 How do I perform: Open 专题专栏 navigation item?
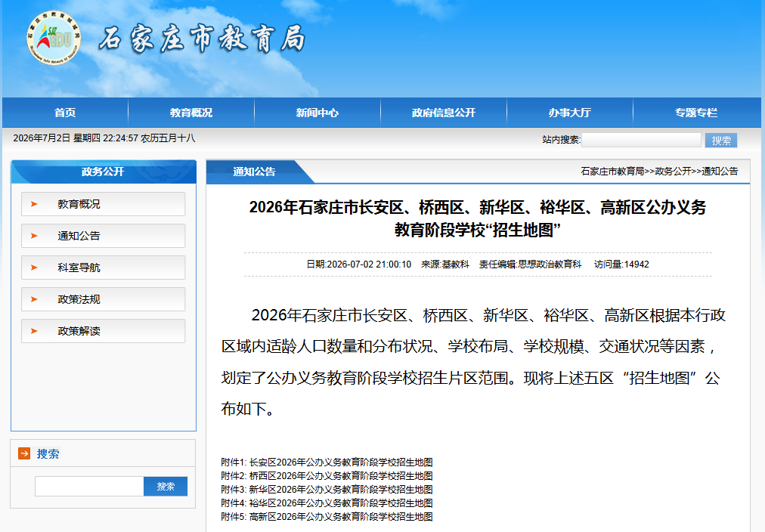point(696,113)
